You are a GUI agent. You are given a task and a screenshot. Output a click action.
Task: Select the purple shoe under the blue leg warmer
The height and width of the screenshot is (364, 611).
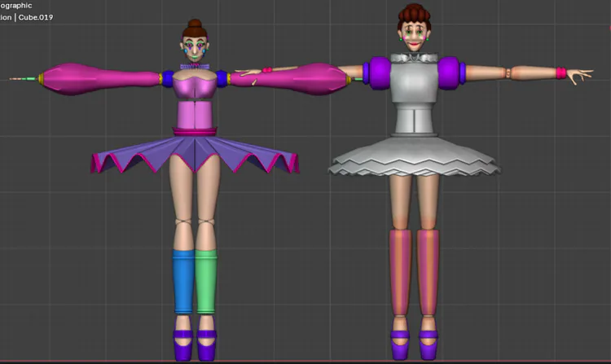[183, 345]
